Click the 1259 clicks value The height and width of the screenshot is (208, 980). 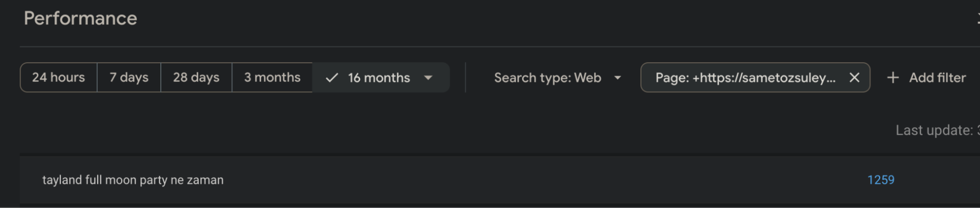click(x=881, y=180)
